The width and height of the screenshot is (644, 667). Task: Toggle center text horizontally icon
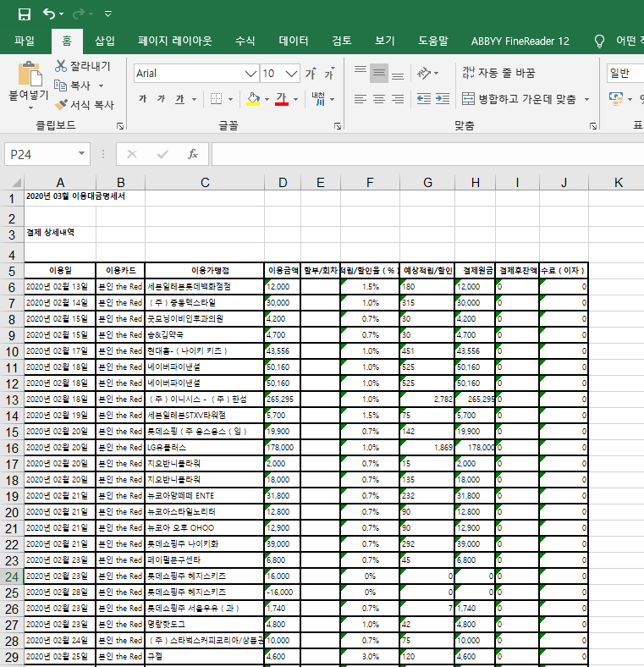pyautogui.click(x=379, y=99)
